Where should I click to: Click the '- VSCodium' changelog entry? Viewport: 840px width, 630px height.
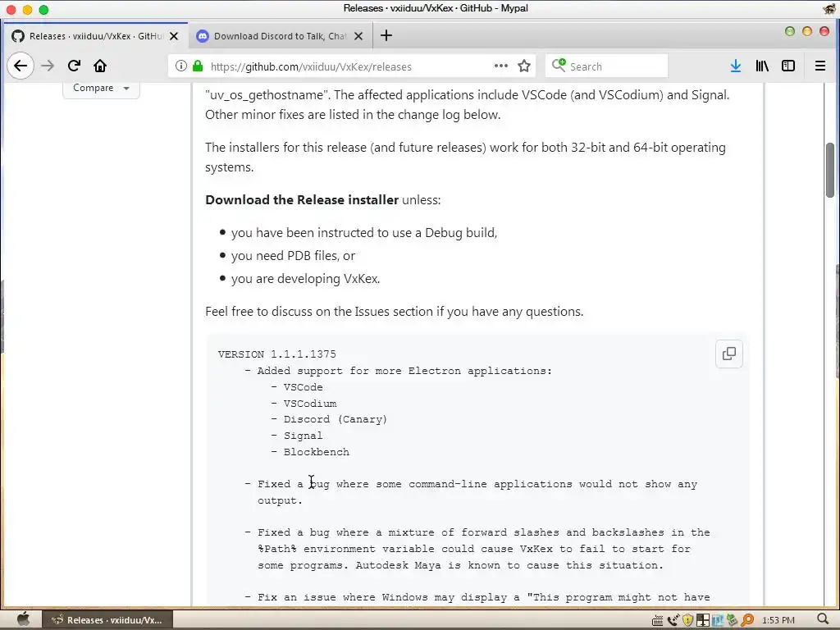point(304,404)
